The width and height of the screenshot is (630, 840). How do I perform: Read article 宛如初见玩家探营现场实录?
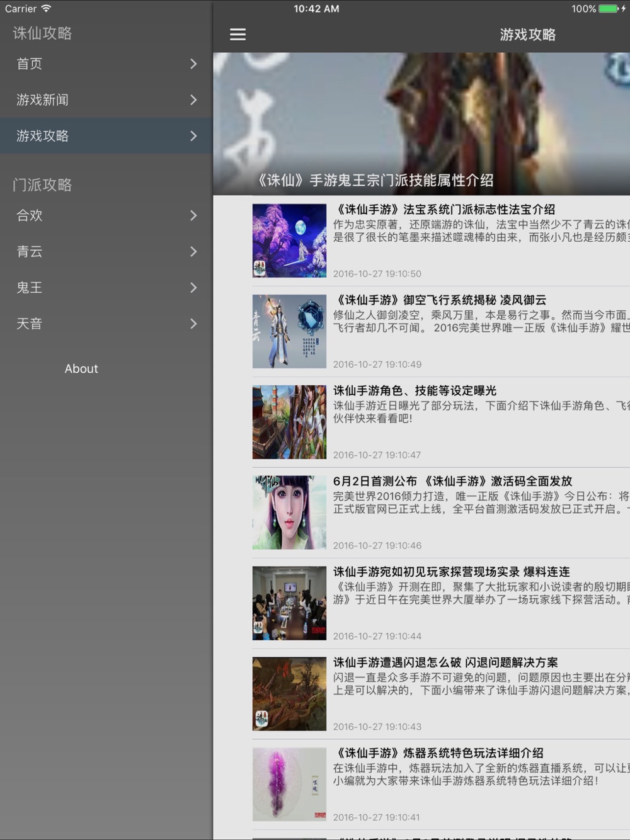452,572
